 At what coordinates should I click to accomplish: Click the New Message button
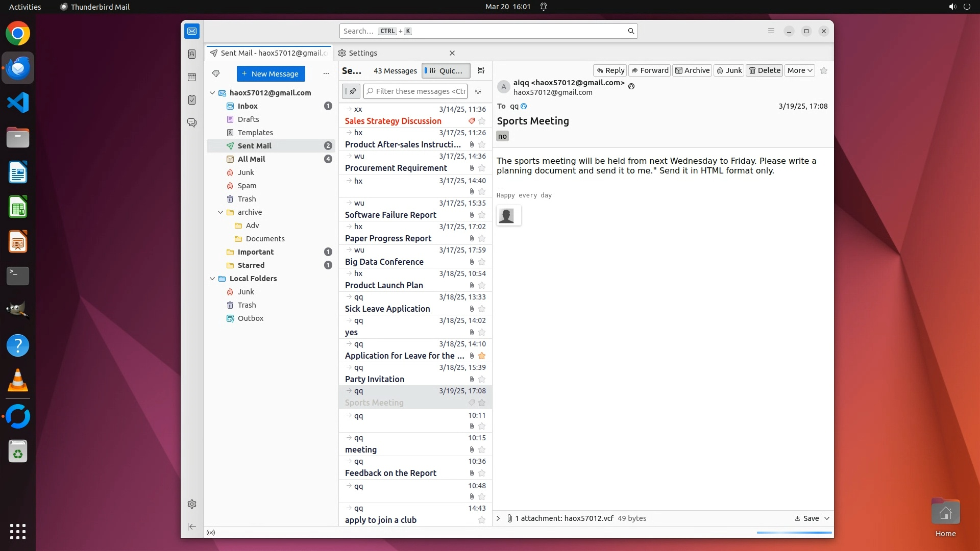coord(271,73)
